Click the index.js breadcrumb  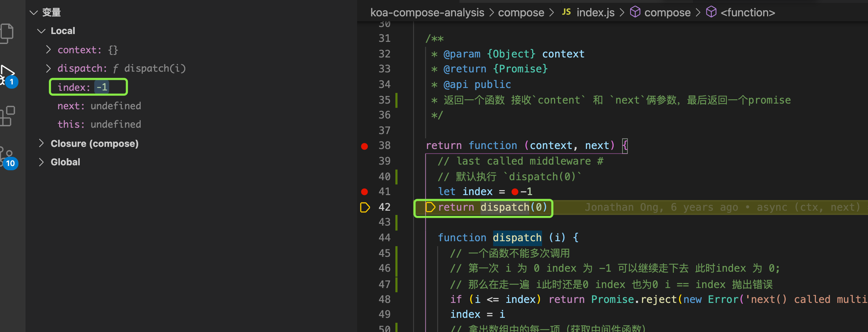pyautogui.click(x=595, y=13)
